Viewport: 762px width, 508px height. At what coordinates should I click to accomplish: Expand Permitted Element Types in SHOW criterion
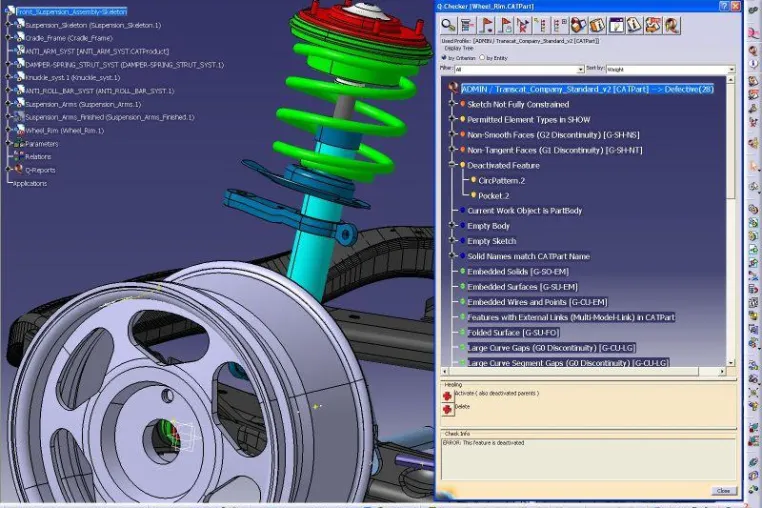pos(452,119)
